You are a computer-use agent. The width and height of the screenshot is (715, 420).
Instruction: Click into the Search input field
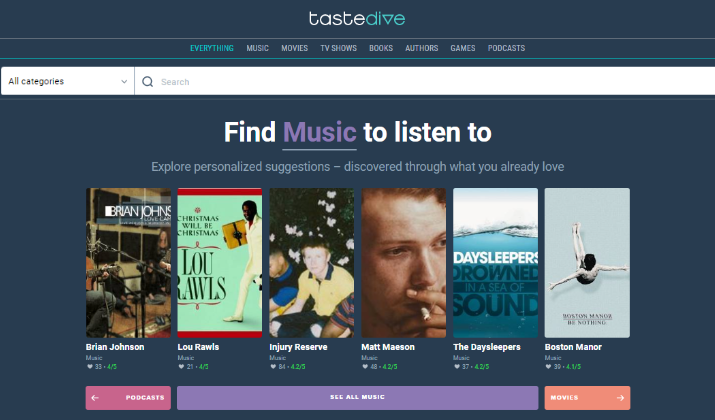[x=425, y=81]
